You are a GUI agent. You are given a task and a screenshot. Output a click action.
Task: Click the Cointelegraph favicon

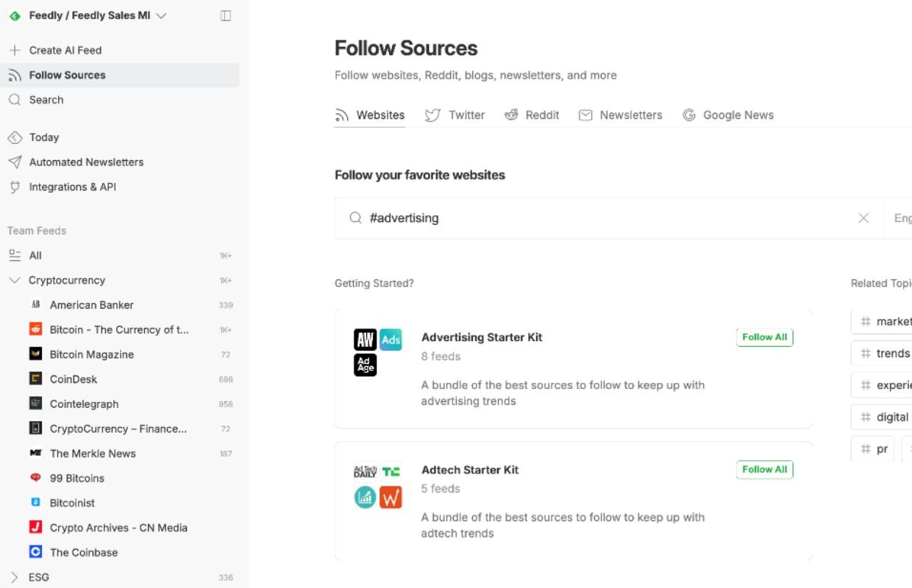(x=35, y=404)
